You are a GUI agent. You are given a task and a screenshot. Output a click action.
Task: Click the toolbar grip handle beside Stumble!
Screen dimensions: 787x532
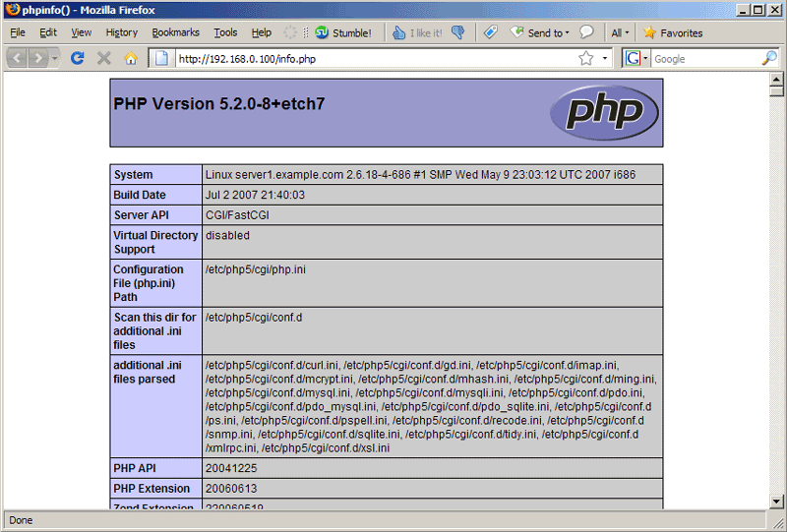(x=305, y=32)
